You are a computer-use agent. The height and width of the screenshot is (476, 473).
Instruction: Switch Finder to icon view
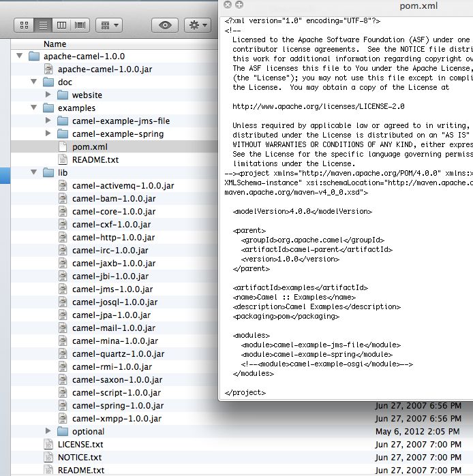pos(24,25)
